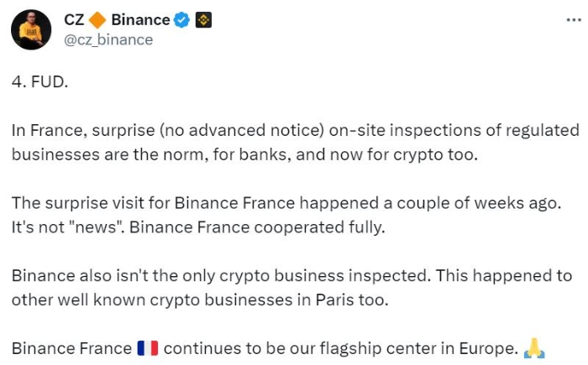Click the orange diamond emoji in name
The width and height of the screenshot is (588, 365).
[97, 20]
